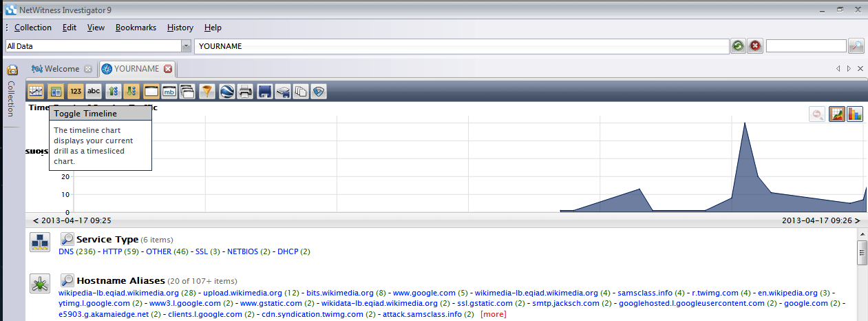Open Collection side panel icon

click(x=12, y=70)
